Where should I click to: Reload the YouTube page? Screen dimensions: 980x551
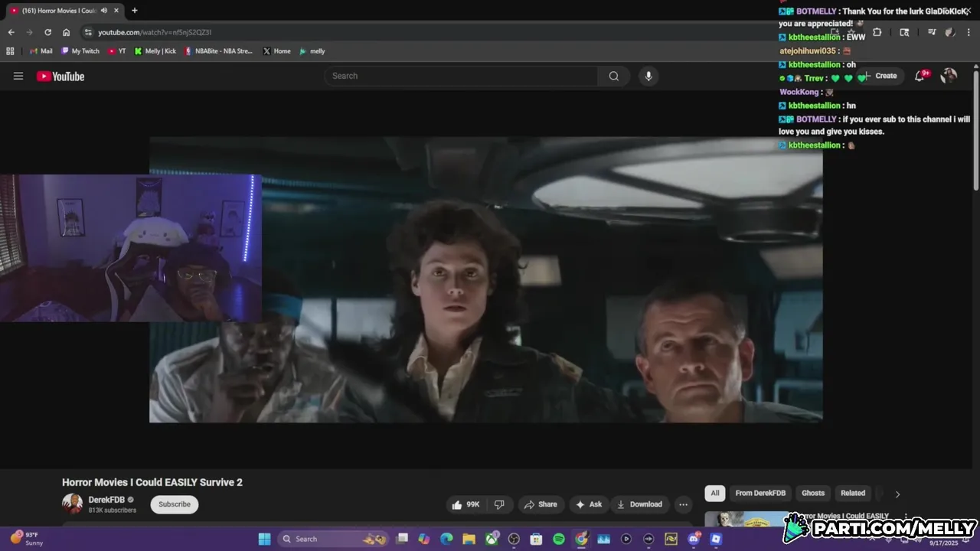point(47,32)
